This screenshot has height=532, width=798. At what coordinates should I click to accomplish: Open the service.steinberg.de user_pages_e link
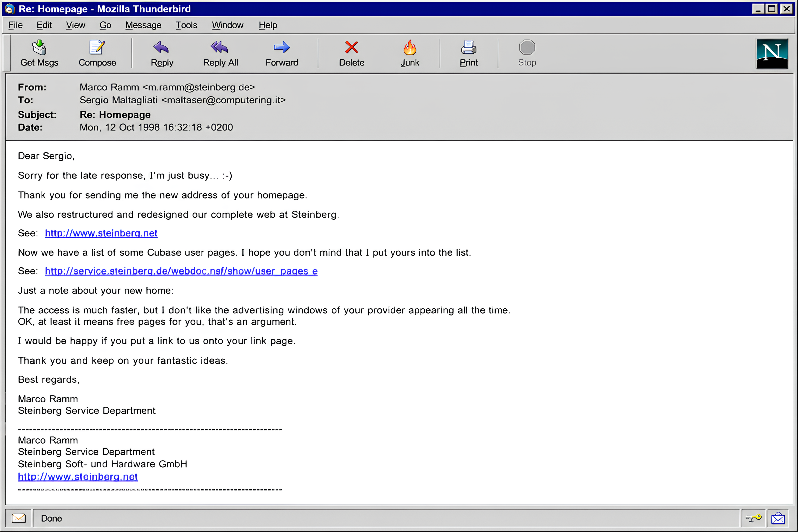[x=181, y=271]
